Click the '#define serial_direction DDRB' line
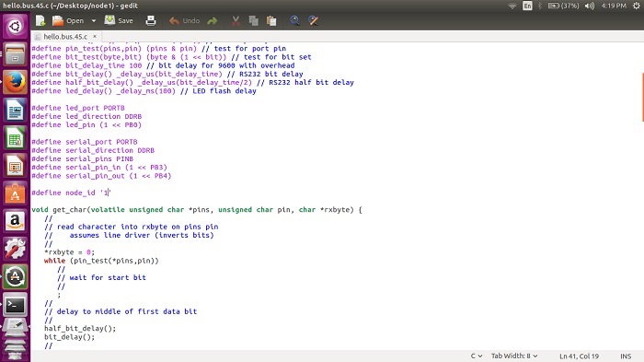Viewport: 644px width, 362px height. pos(93,150)
